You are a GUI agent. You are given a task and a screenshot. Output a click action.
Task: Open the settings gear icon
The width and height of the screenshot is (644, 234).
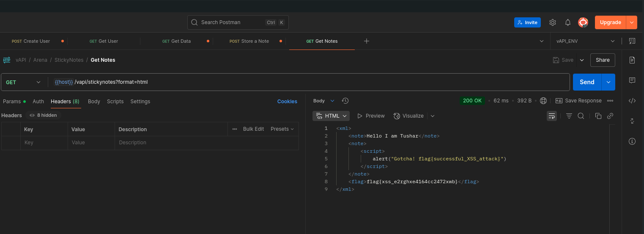coord(552,22)
